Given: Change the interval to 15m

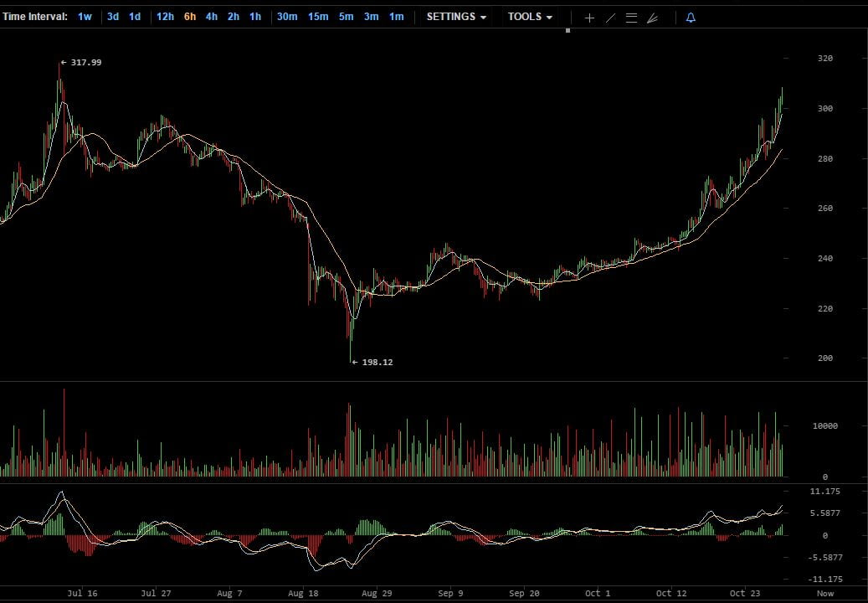Looking at the screenshot, I should click(318, 17).
